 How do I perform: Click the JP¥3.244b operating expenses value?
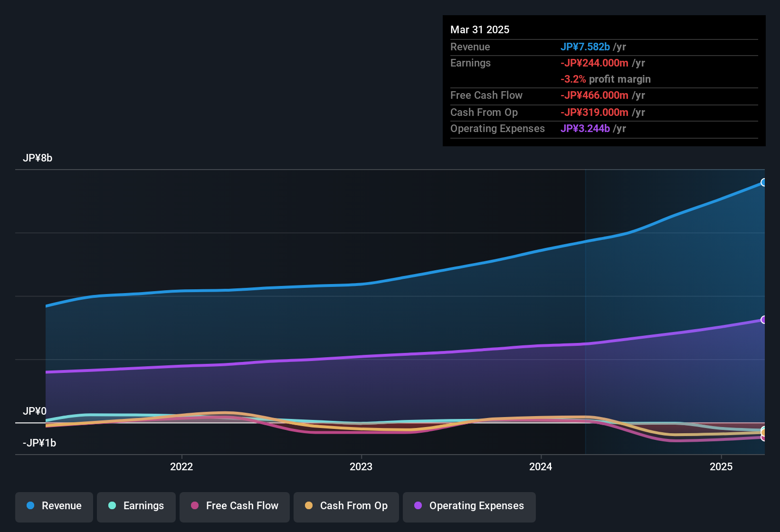click(585, 128)
